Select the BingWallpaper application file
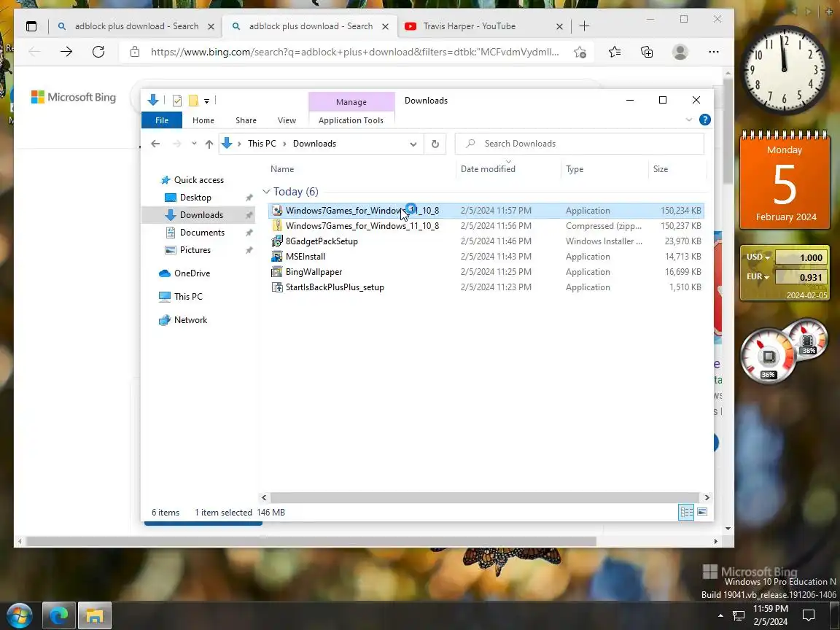The height and width of the screenshot is (630, 840). click(486, 272)
